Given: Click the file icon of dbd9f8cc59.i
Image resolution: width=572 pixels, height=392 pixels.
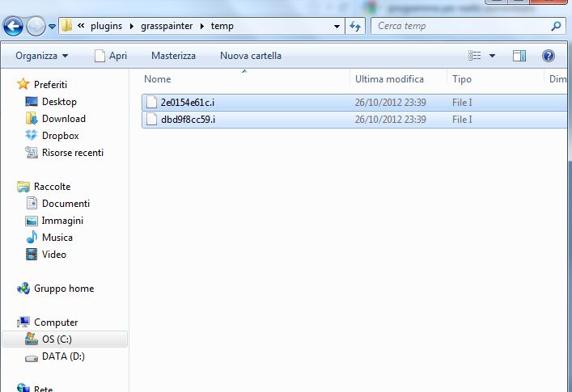Looking at the screenshot, I should pyautogui.click(x=151, y=119).
